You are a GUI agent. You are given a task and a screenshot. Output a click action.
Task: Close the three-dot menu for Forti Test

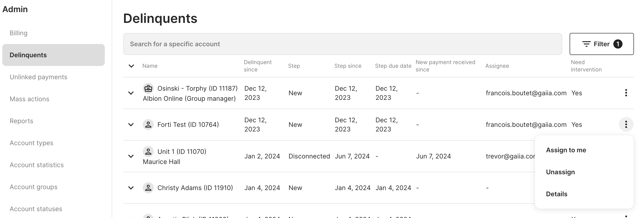coord(626,124)
